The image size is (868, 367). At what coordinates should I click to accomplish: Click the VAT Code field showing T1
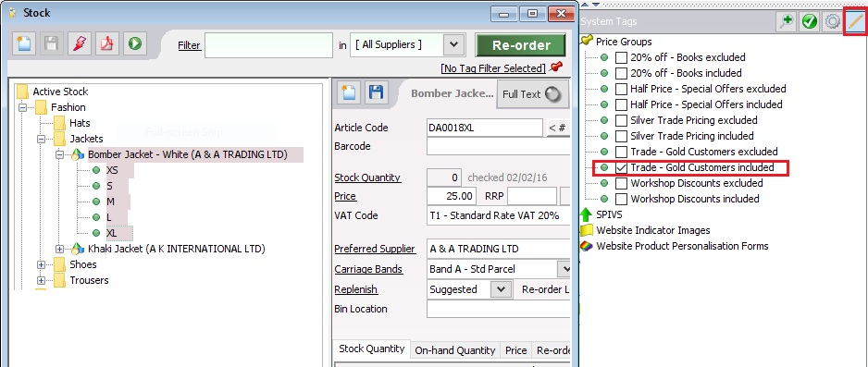coord(498,215)
